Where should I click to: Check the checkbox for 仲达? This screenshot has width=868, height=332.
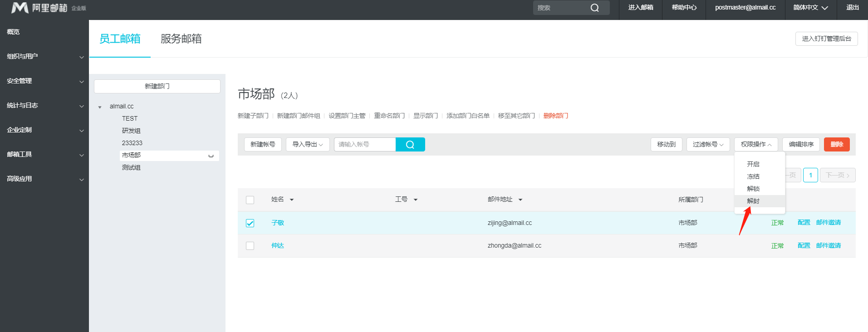pyautogui.click(x=250, y=246)
